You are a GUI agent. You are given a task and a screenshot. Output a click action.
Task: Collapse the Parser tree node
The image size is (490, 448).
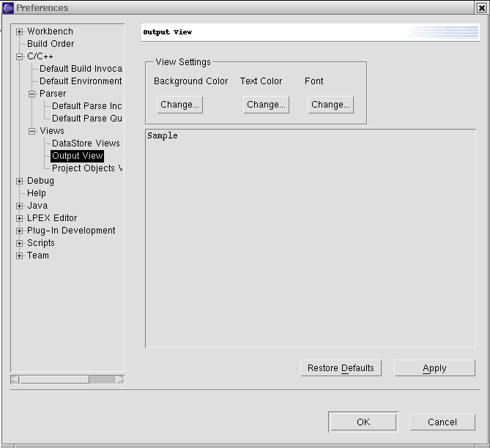coord(32,94)
